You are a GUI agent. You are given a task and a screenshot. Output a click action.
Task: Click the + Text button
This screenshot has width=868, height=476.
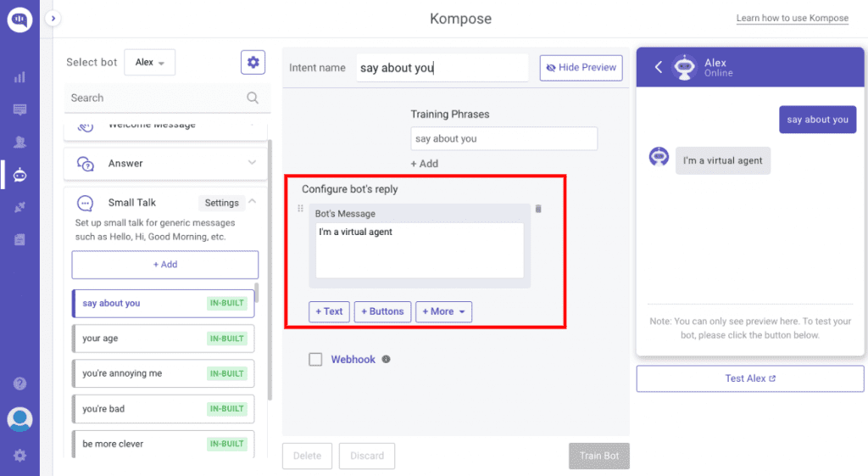tap(329, 312)
